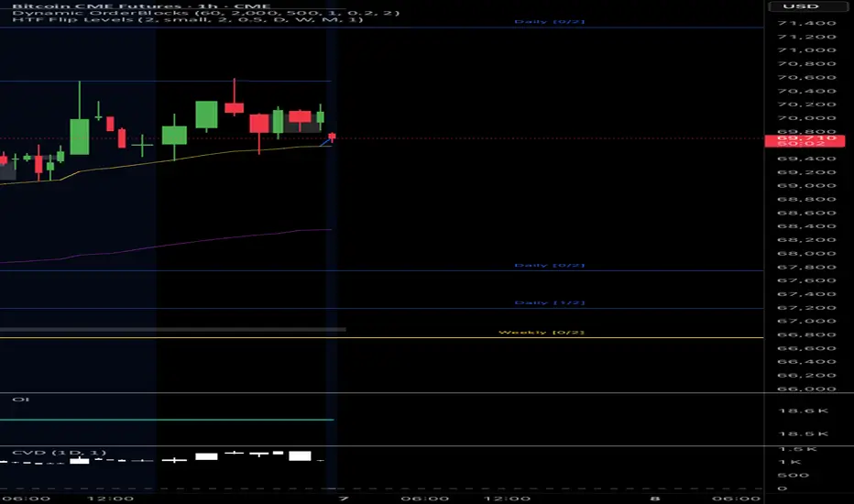Click the date label 7 on time axis

pos(343,499)
